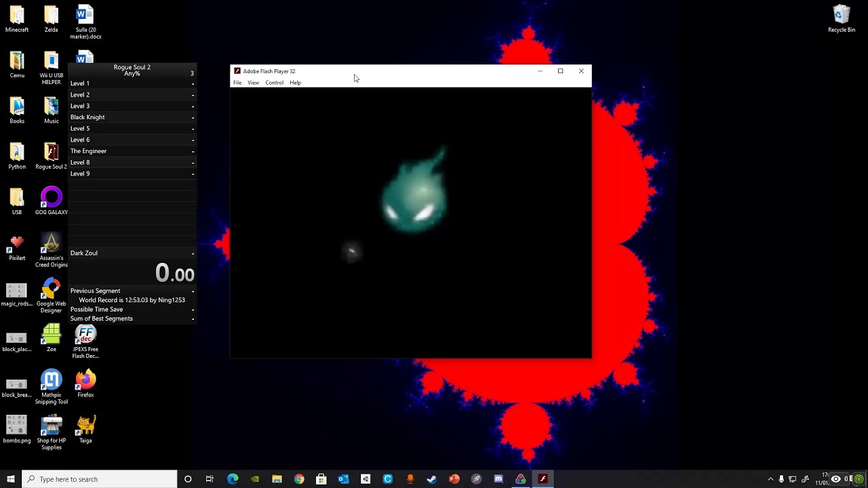Image resolution: width=868 pixels, height=488 pixels.
Task: Click the Firefox desktop icon
Action: tap(85, 384)
